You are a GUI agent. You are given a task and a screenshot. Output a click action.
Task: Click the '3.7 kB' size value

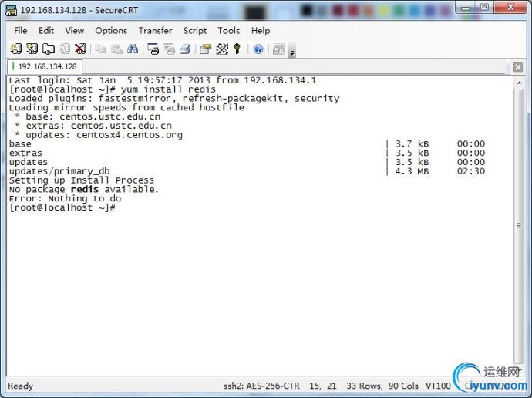(412, 143)
